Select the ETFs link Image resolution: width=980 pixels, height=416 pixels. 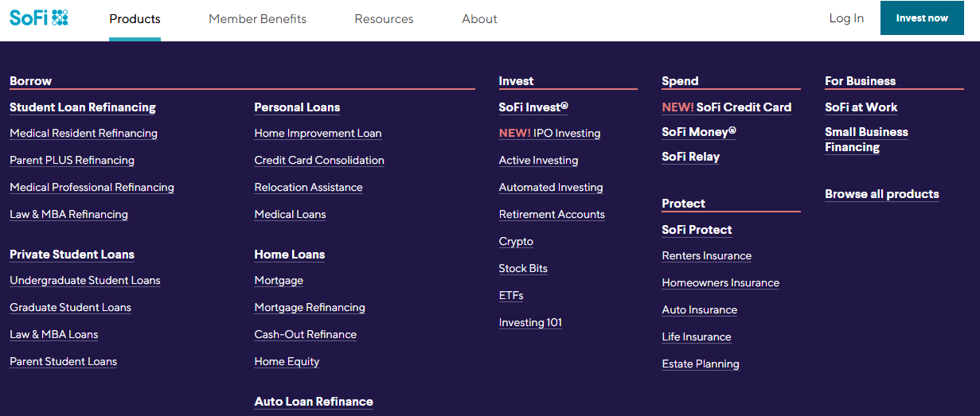pyautogui.click(x=511, y=296)
